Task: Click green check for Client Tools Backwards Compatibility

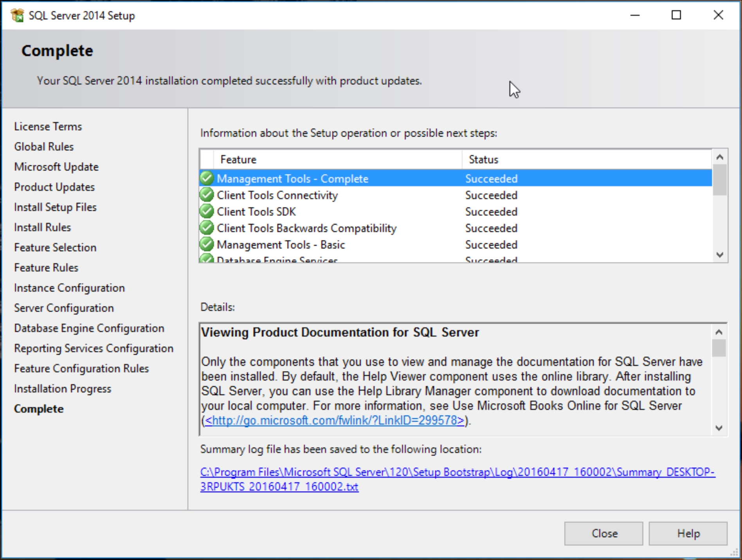Action: [x=207, y=228]
